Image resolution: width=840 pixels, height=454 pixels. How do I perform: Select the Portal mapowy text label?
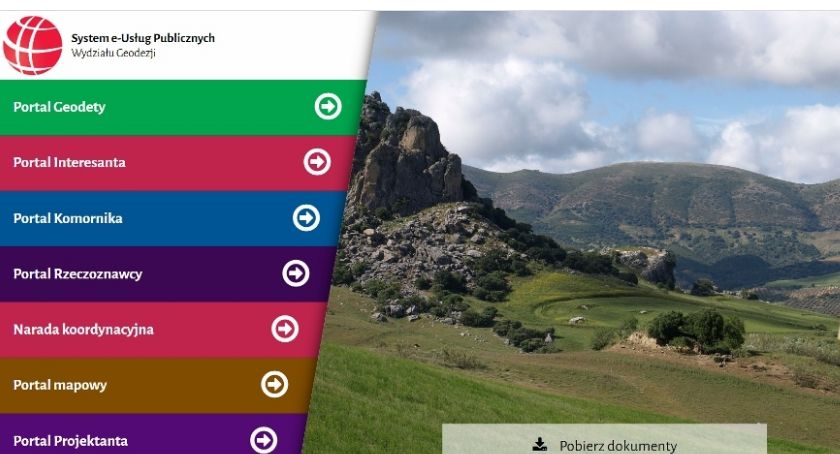click(x=60, y=385)
